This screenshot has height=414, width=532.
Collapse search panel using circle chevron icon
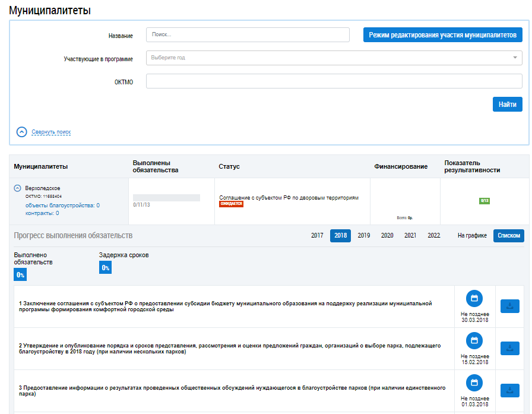21,132
